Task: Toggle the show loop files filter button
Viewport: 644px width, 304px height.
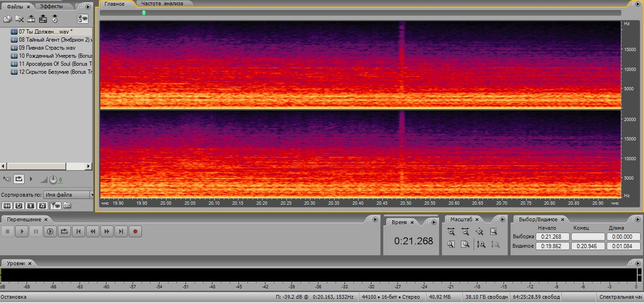Action: [19, 206]
